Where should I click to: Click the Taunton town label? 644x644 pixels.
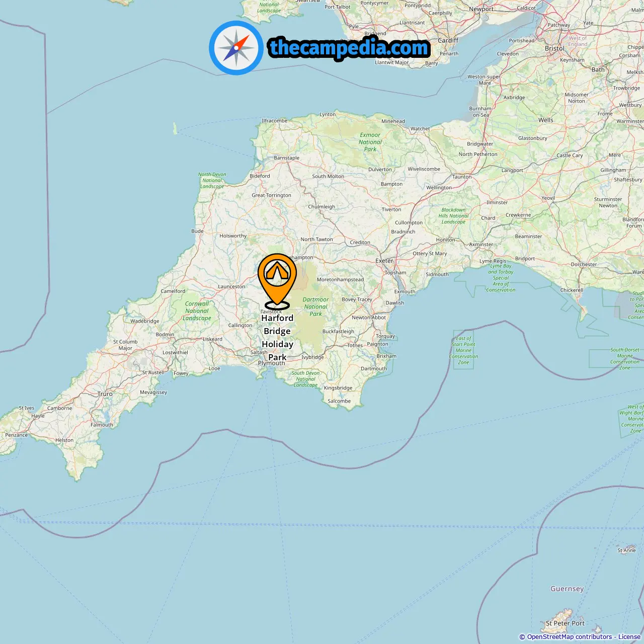(462, 177)
